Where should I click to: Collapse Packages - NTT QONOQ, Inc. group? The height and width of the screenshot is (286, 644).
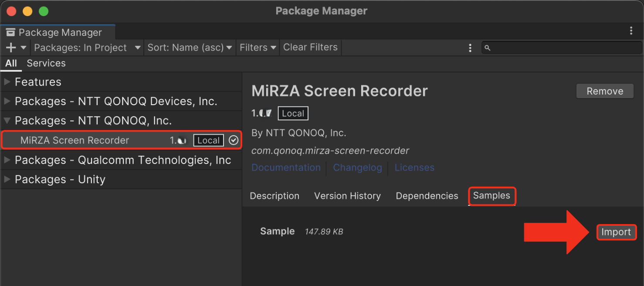click(x=7, y=121)
